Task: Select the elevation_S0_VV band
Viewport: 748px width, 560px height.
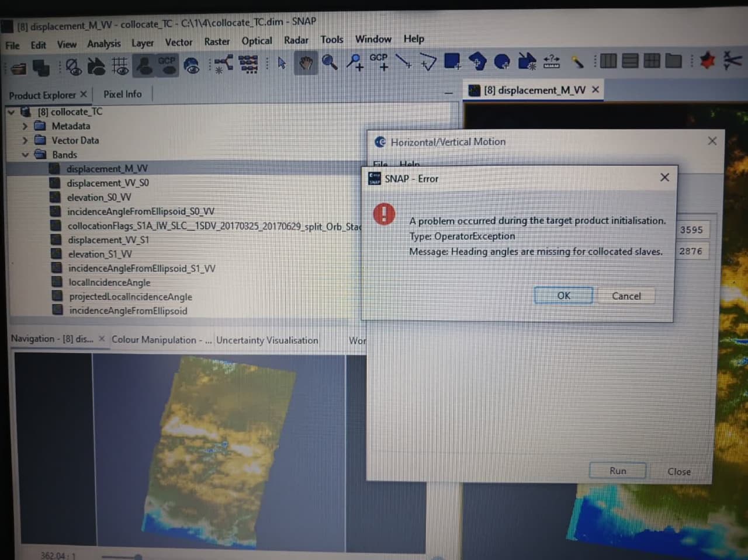Action: 99,197
